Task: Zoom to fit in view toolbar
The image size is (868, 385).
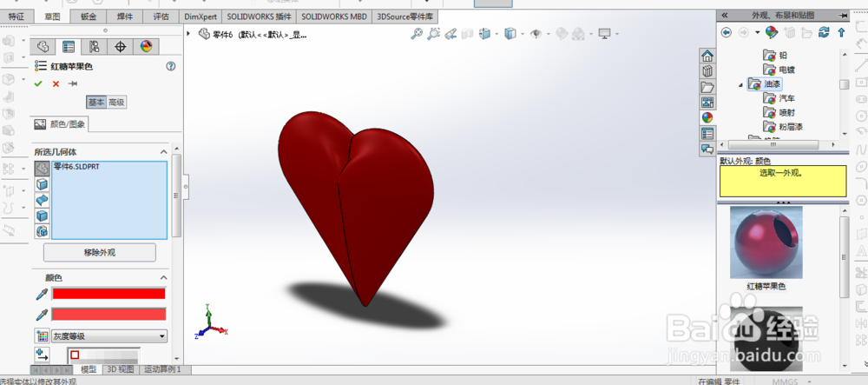Action: pos(417,34)
